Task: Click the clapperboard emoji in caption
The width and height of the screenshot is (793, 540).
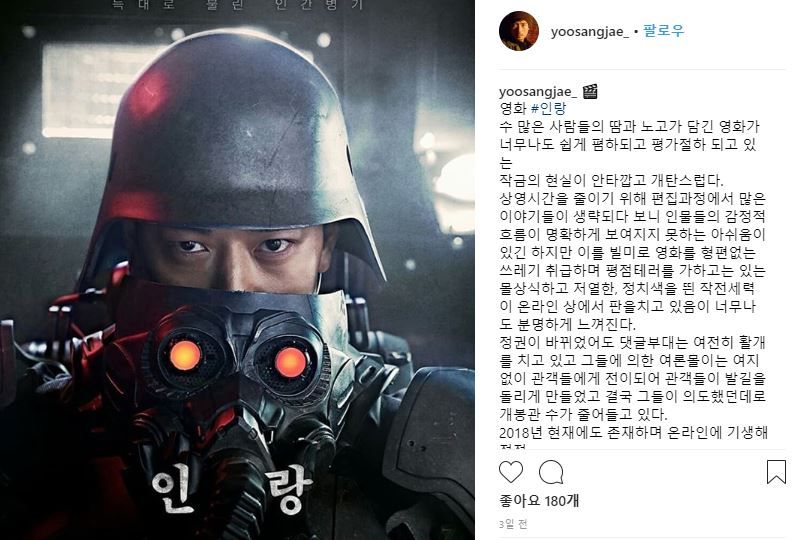Action: pyautogui.click(x=590, y=92)
